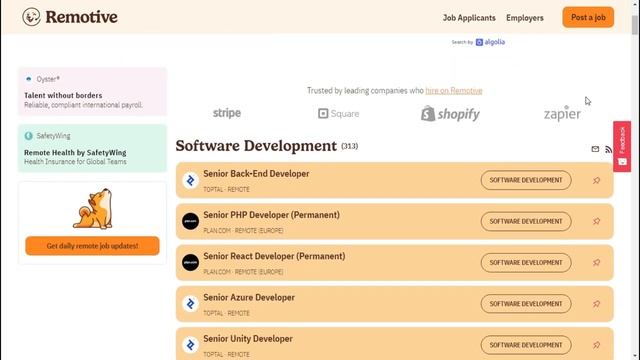The image size is (640, 360).
Task: Open the Oyster Talent without borders ad
Action: pos(92,91)
